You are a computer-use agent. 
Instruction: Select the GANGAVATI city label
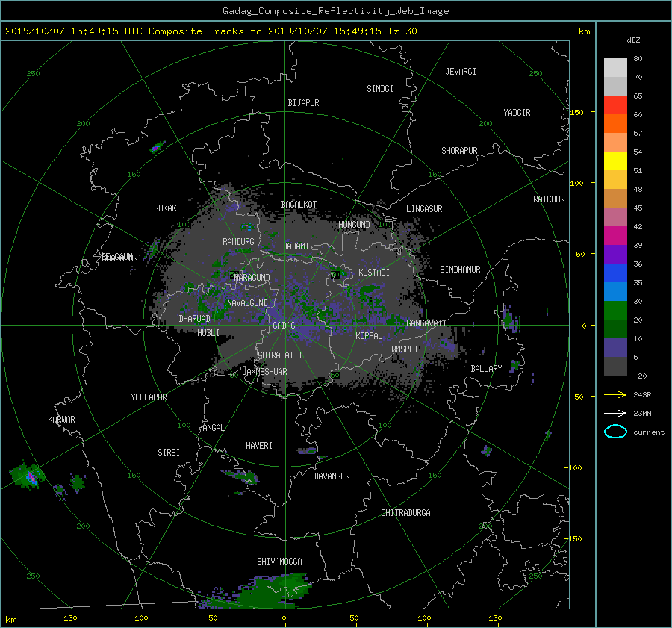click(x=426, y=323)
